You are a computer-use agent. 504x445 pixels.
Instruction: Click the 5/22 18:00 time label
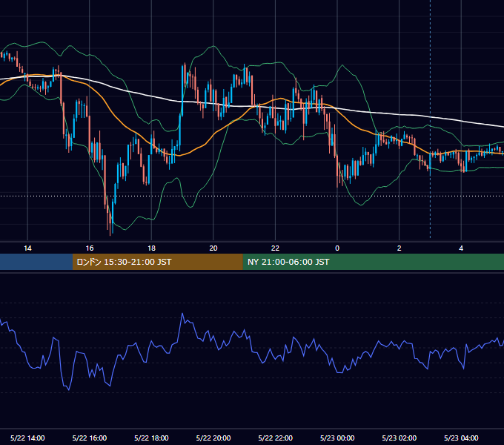point(151,438)
